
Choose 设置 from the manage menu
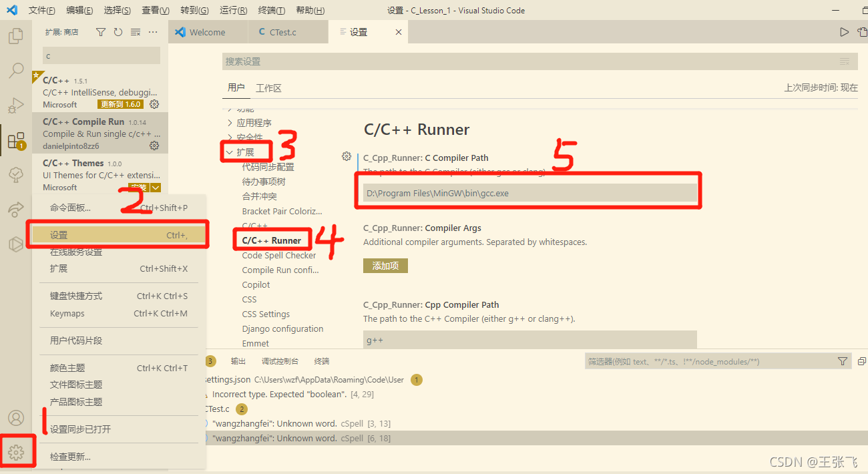coord(119,235)
